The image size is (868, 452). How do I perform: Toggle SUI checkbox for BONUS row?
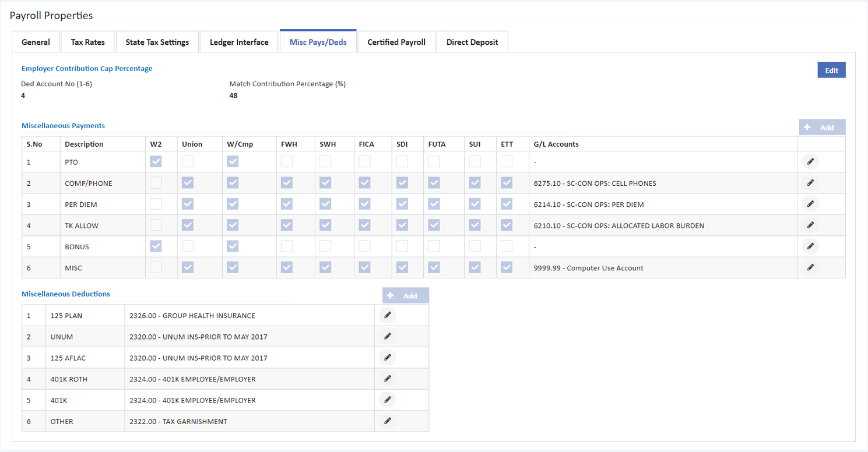coord(475,246)
